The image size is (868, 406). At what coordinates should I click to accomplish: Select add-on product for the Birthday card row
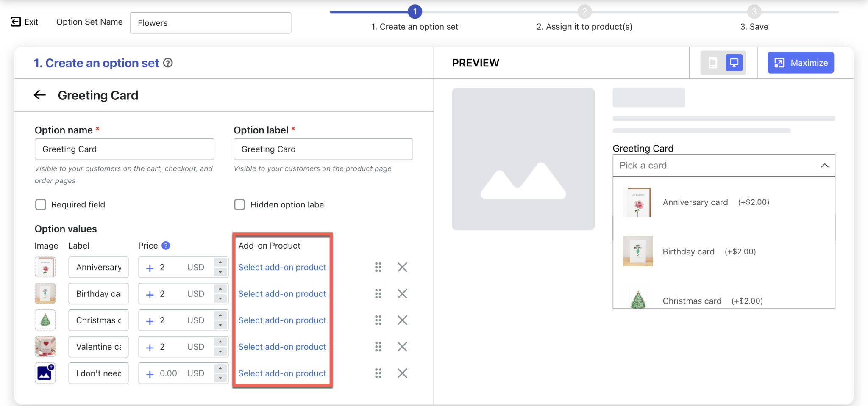tap(282, 293)
